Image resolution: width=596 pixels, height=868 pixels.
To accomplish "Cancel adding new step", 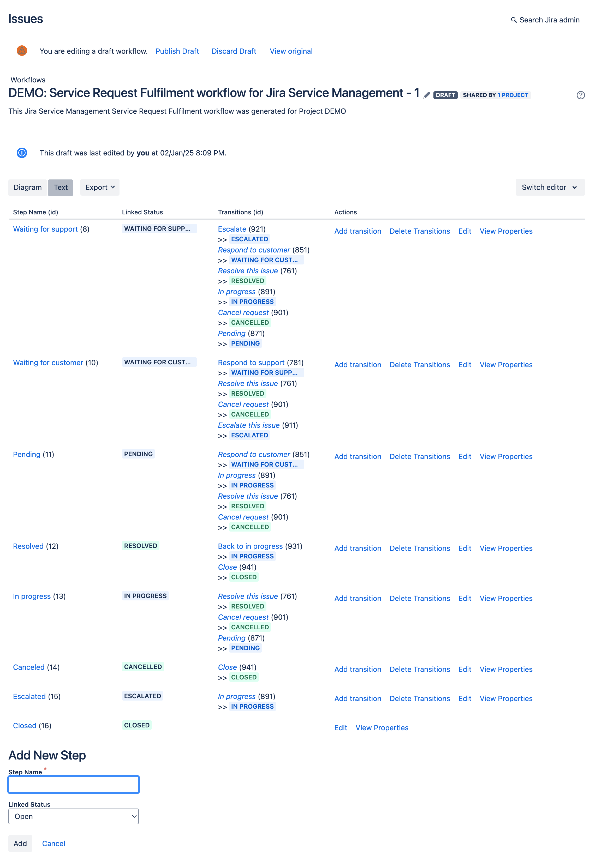I will 53,843.
